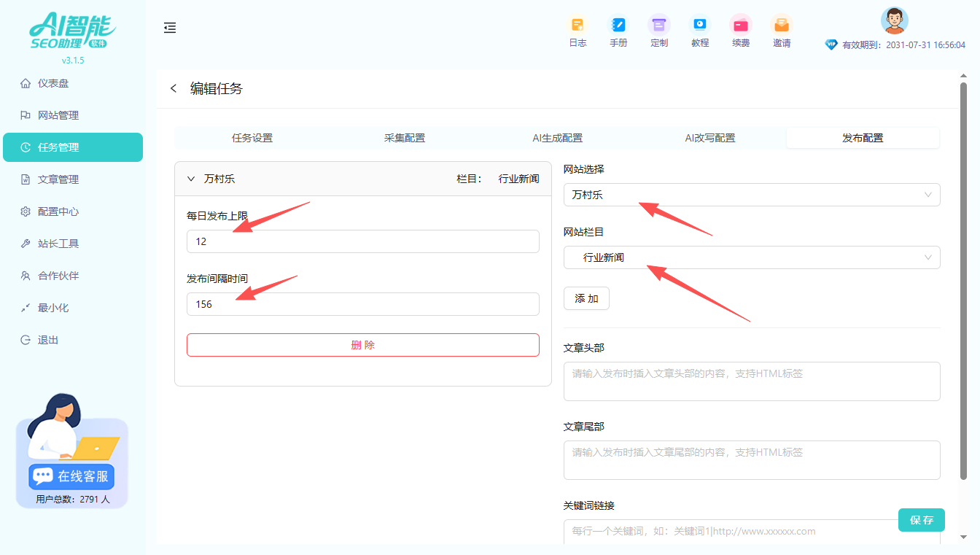Switch to the AI改写配置 tab

tap(709, 138)
